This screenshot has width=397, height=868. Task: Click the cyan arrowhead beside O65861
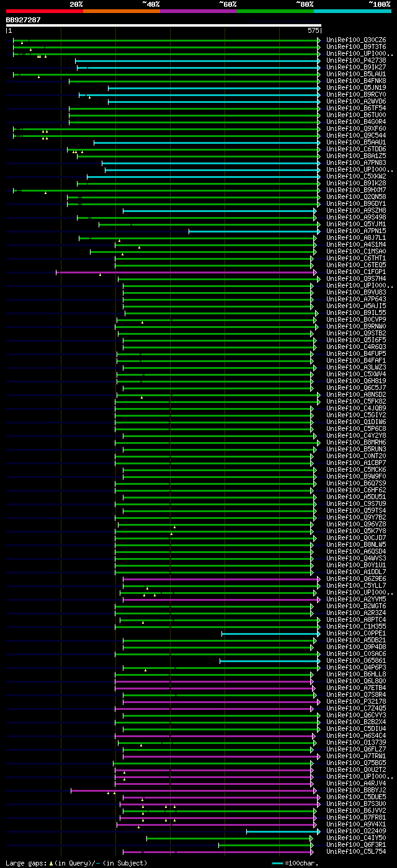tap(319, 661)
